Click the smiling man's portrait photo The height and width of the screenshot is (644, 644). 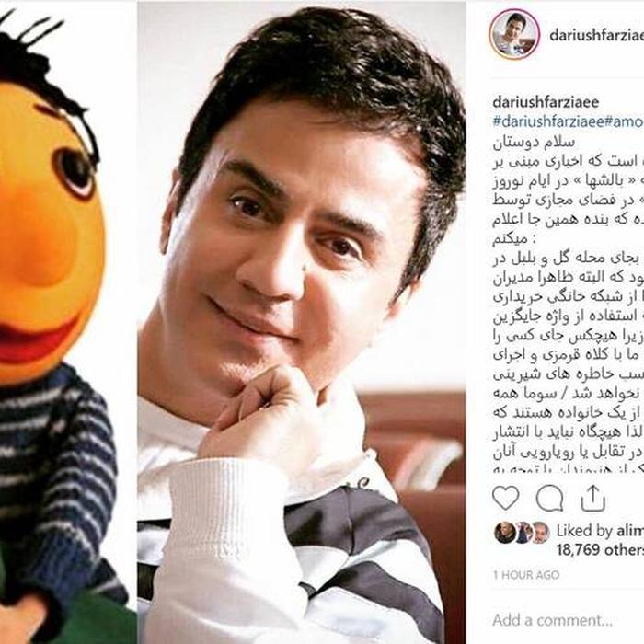tap(301, 322)
